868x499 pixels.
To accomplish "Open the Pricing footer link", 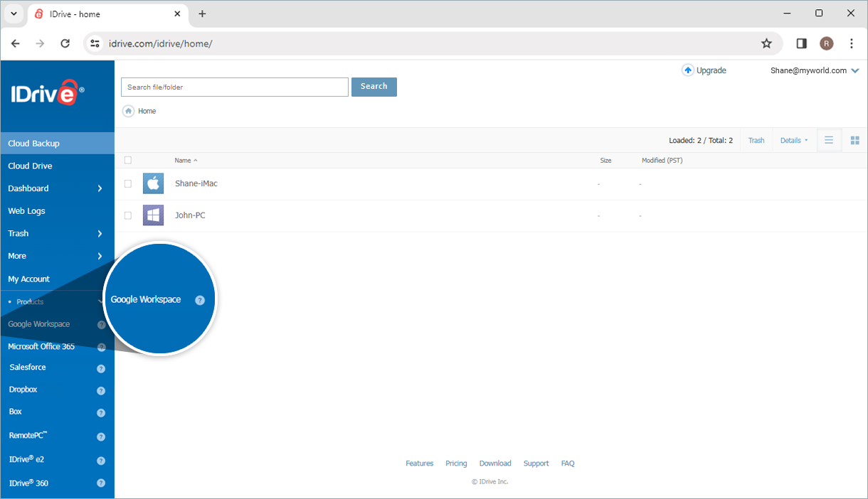I will 456,463.
